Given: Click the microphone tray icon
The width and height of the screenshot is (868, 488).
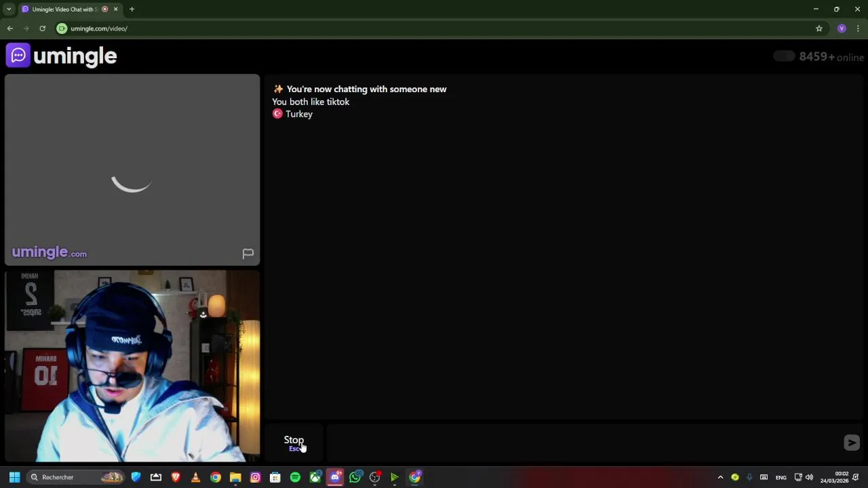Looking at the screenshot, I should pyautogui.click(x=749, y=477).
